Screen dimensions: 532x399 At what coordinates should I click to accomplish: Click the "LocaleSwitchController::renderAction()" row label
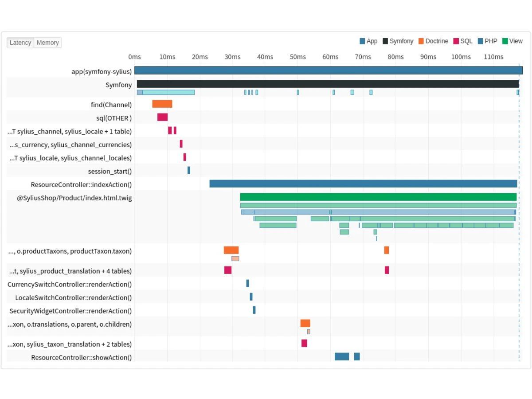click(x=74, y=297)
